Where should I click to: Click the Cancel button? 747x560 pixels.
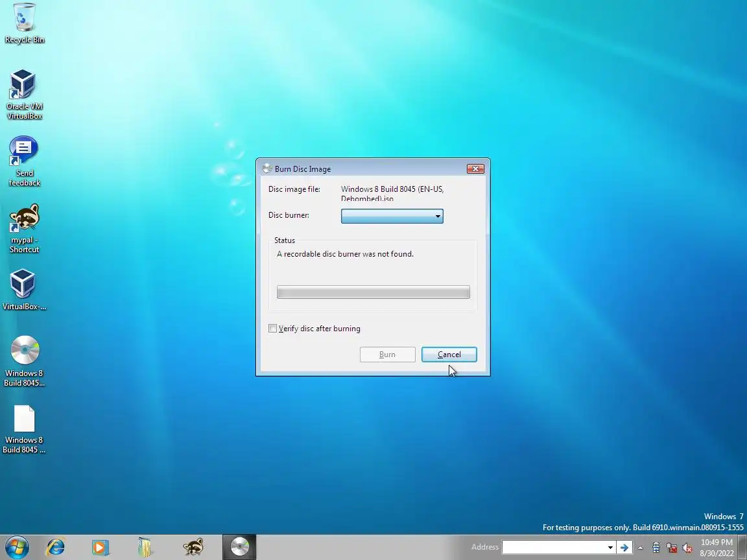449,355
